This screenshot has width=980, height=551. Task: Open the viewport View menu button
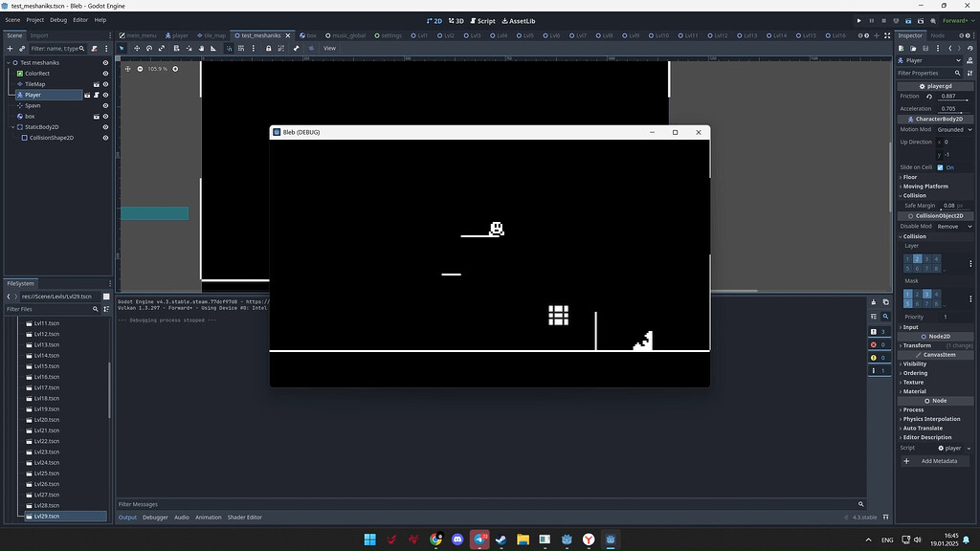[x=329, y=48]
